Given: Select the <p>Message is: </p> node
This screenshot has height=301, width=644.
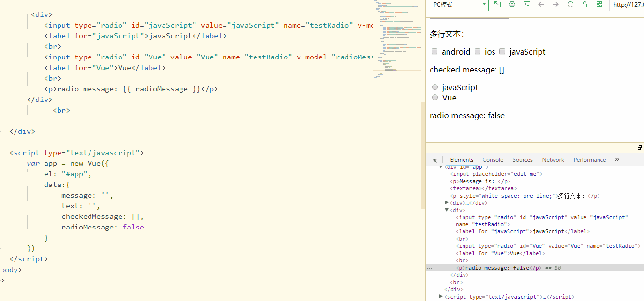Looking at the screenshot, I should pyautogui.click(x=480, y=181).
